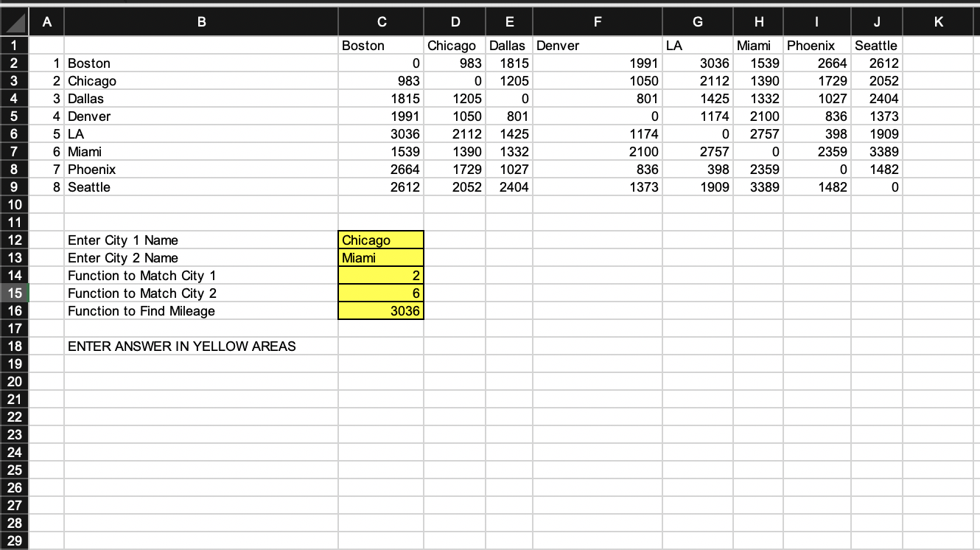Click 'Enter City 1 Name' label
980x550 pixels.
[123, 240]
